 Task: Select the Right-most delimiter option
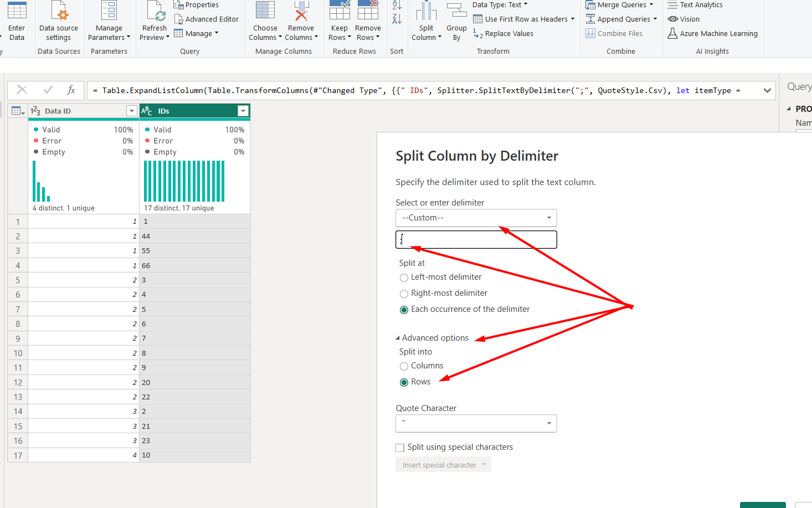tap(404, 294)
